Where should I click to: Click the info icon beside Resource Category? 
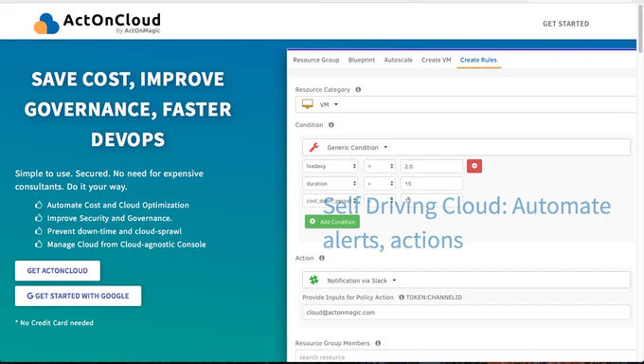(358, 89)
